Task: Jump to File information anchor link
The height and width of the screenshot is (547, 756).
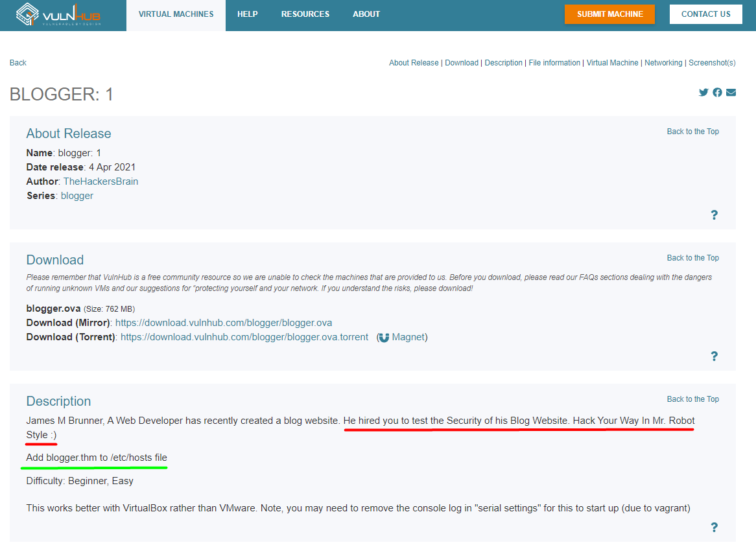Action: [x=554, y=63]
